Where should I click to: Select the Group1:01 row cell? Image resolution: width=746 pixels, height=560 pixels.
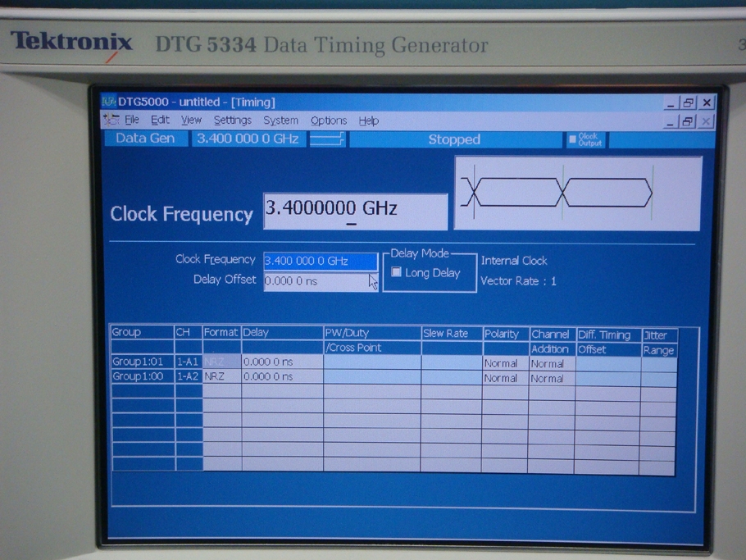point(143,362)
